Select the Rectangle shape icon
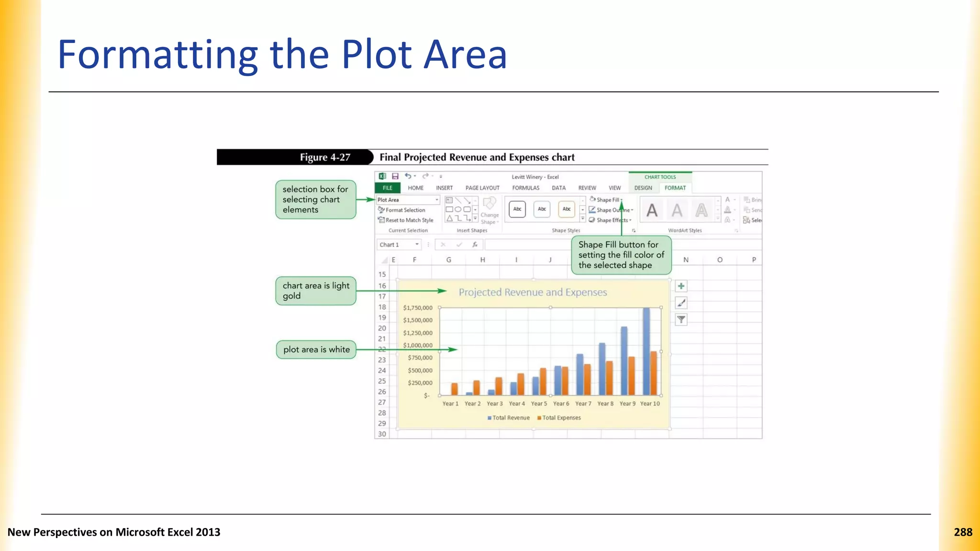 click(449, 209)
